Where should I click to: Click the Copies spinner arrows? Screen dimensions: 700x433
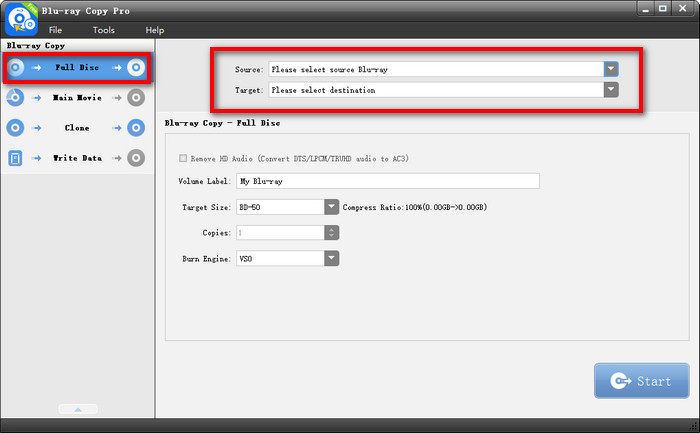coord(331,233)
